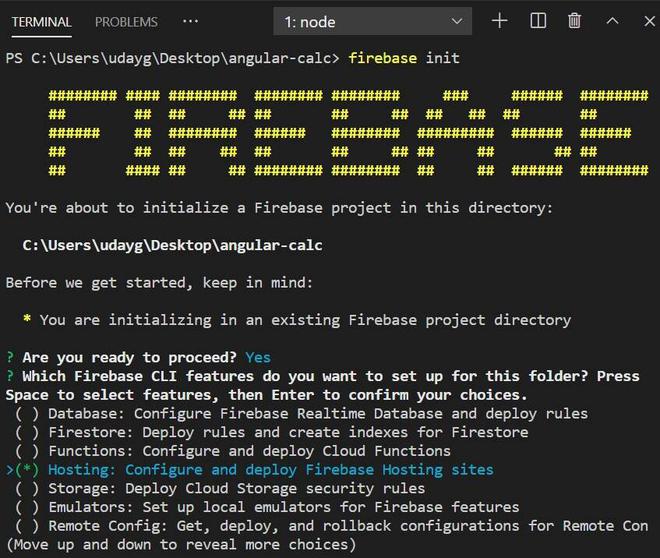This screenshot has height=558, width=660.
Task: Toggle the Functions feature checkbox
Action: tap(27, 451)
